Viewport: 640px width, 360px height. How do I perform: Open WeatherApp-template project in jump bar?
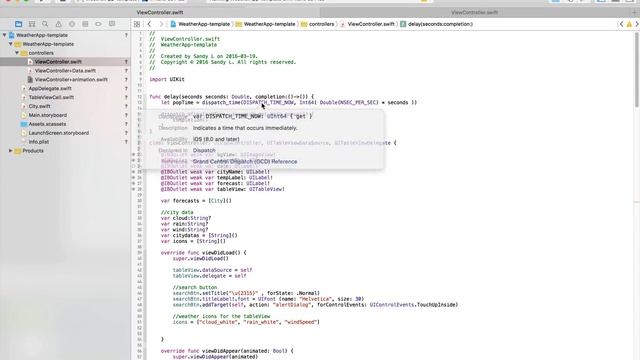point(200,24)
